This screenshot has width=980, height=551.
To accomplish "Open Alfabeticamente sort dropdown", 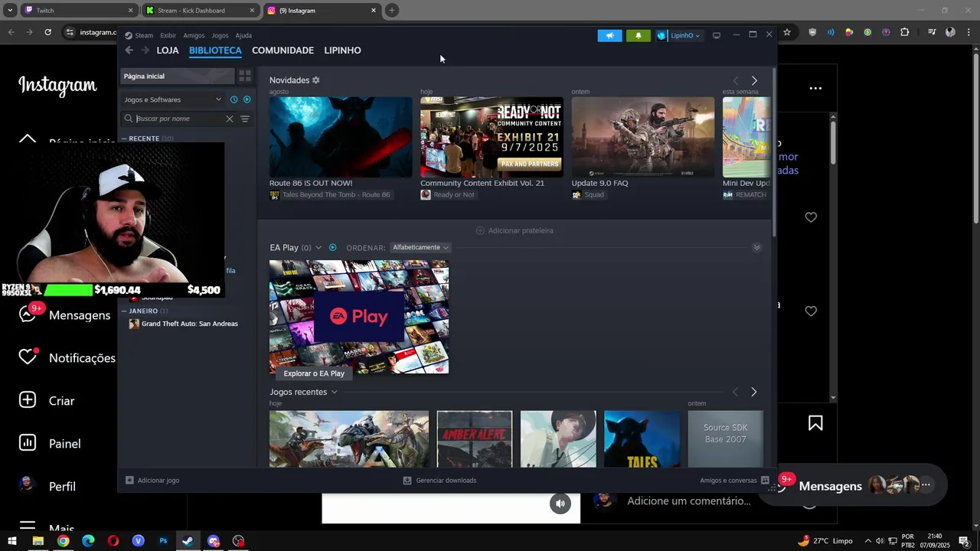I will (x=420, y=248).
